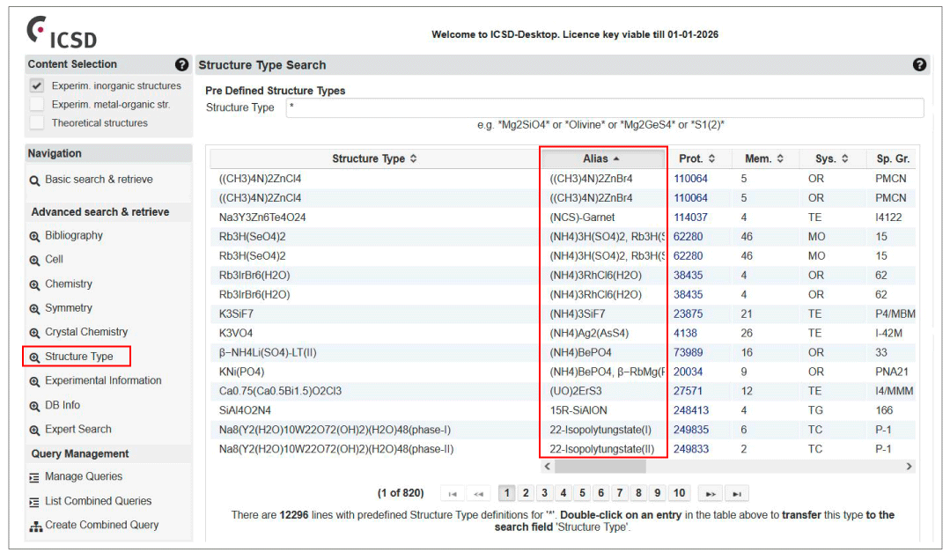The width and height of the screenshot is (950, 560).
Task: Select the K3VO4 structure type row
Action: (x=563, y=334)
